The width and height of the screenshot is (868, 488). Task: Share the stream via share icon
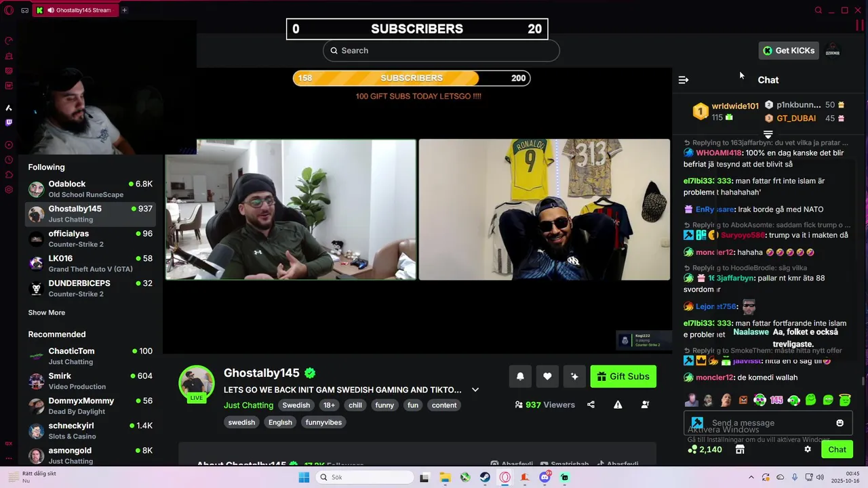[591, 405]
